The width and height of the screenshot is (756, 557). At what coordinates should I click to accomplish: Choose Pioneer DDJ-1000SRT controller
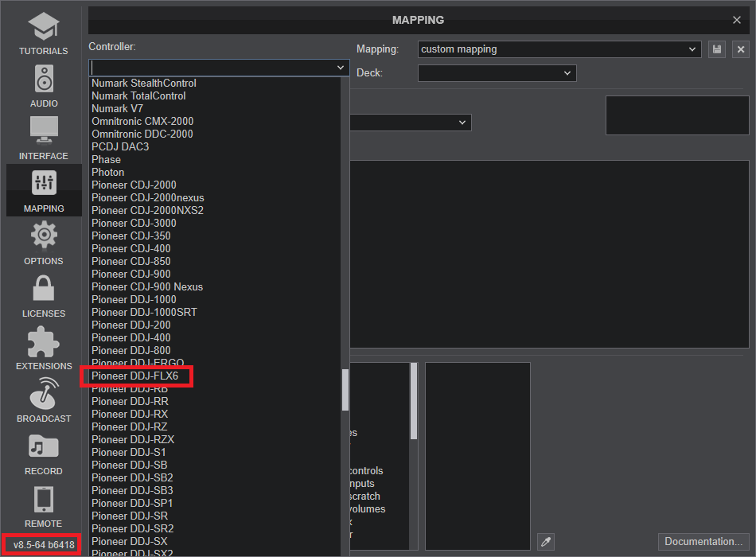click(144, 313)
